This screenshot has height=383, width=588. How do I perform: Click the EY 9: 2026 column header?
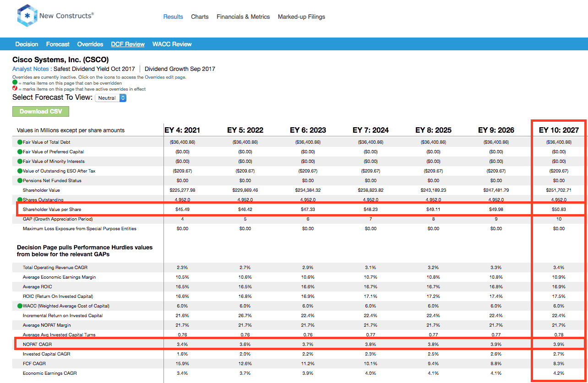click(x=496, y=130)
